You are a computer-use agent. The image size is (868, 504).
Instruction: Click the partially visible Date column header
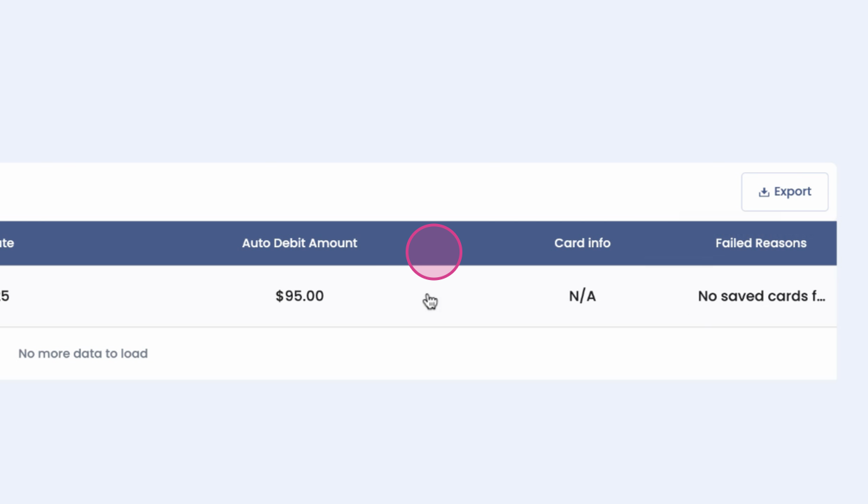tap(7, 243)
